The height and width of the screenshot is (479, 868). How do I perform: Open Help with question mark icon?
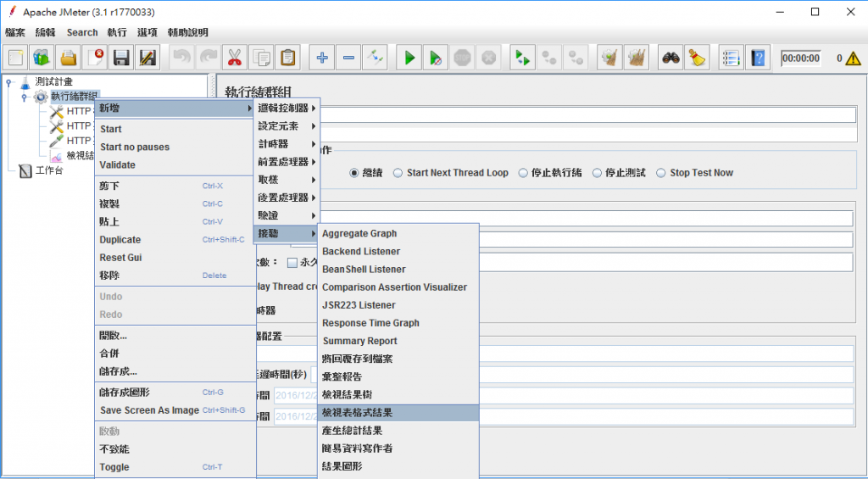point(758,58)
